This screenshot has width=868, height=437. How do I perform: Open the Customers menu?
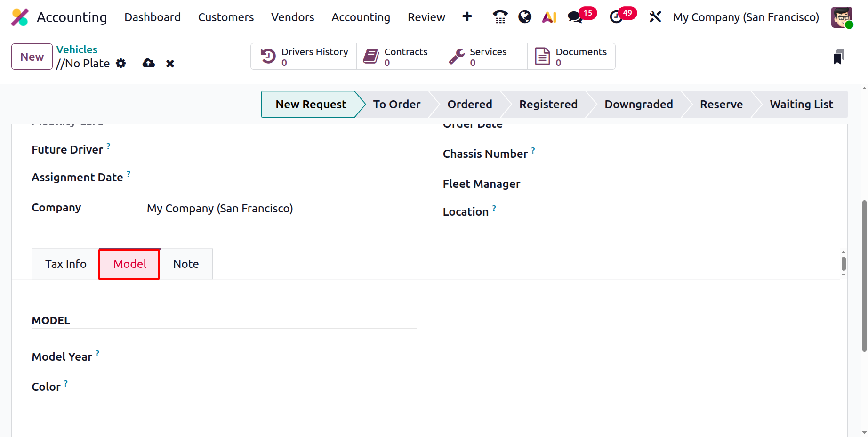[226, 17]
